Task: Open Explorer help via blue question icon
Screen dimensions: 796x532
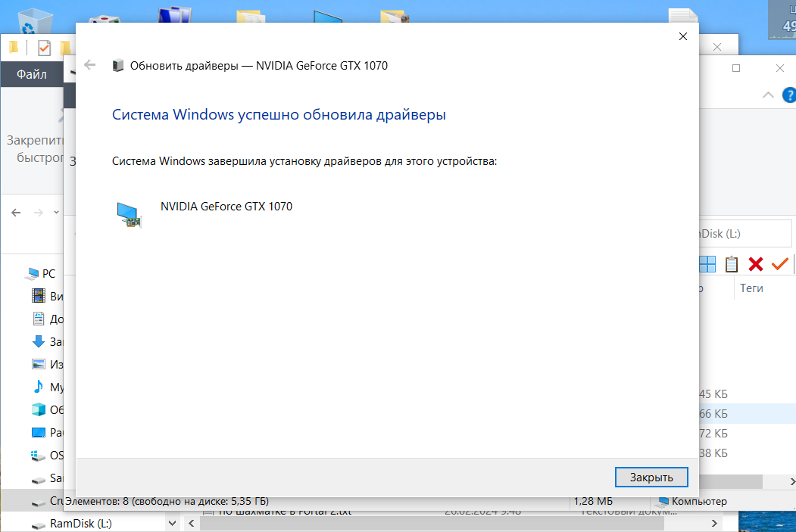Action: coord(789,95)
